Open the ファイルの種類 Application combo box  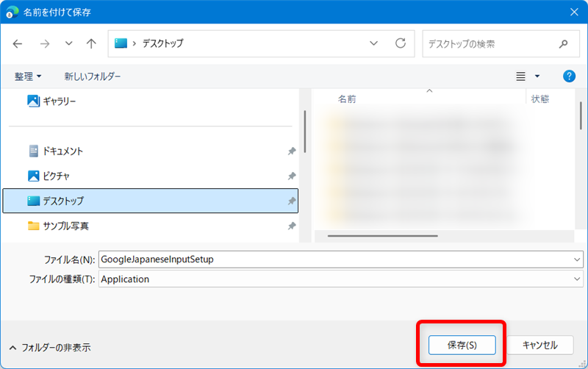click(x=340, y=279)
